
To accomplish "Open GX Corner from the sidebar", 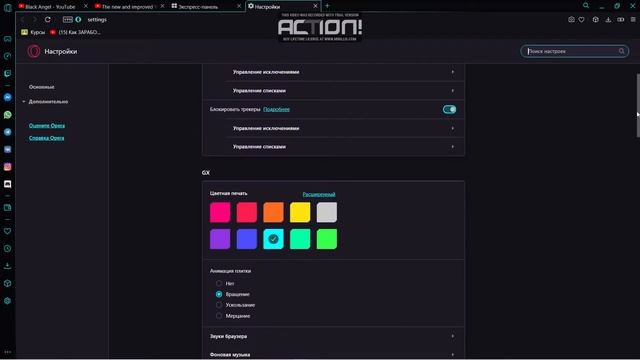I will pos(7,39).
